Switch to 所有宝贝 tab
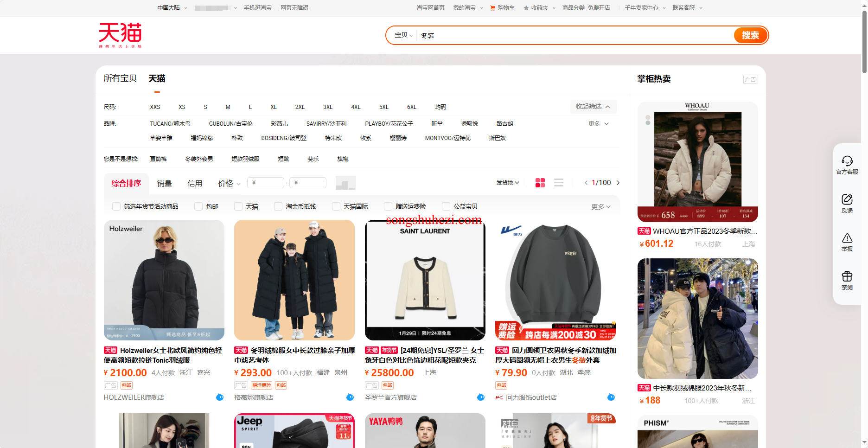The height and width of the screenshot is (448, 868). (x=120, y=78)
